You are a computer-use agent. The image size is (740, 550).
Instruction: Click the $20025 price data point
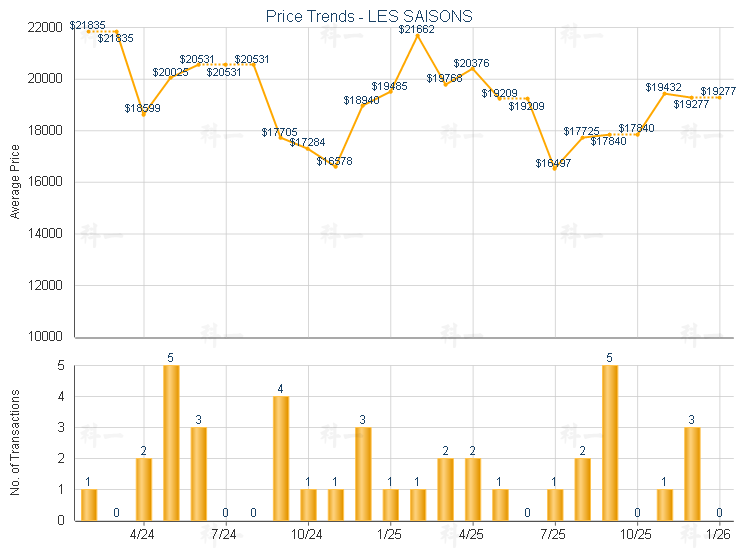coord(171,77)
